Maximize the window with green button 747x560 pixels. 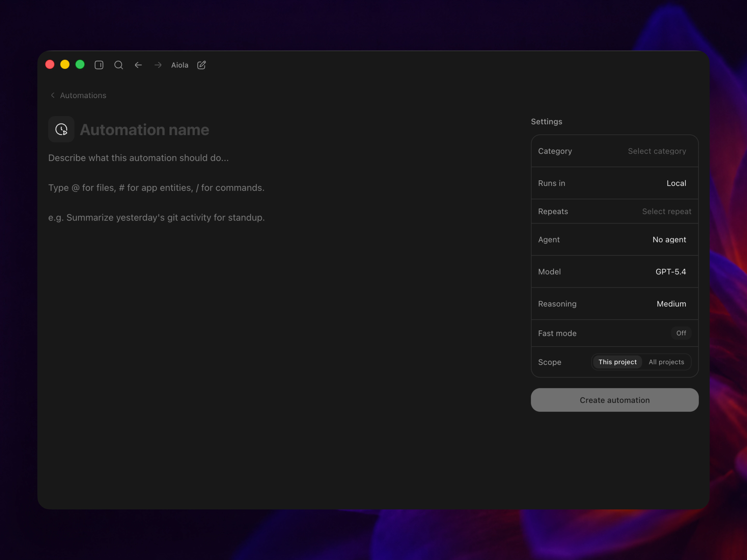point(80,64)
